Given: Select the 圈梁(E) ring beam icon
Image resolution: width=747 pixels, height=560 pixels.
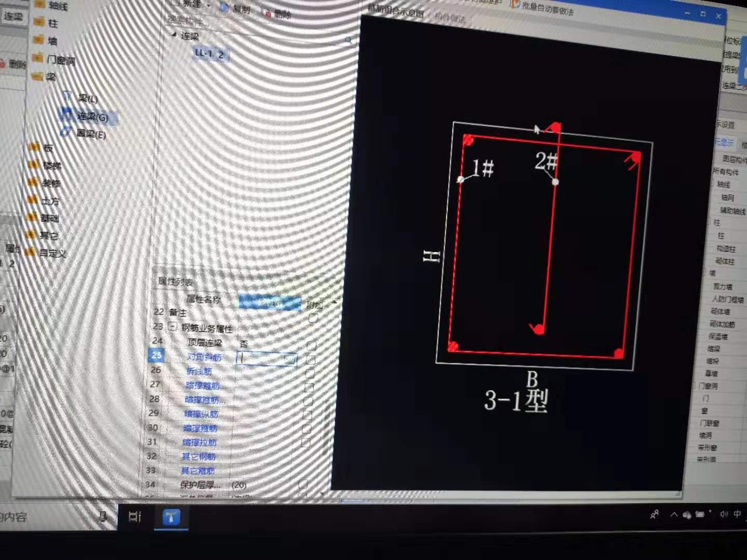Looking at the screenshot, I should click(64, 132).
